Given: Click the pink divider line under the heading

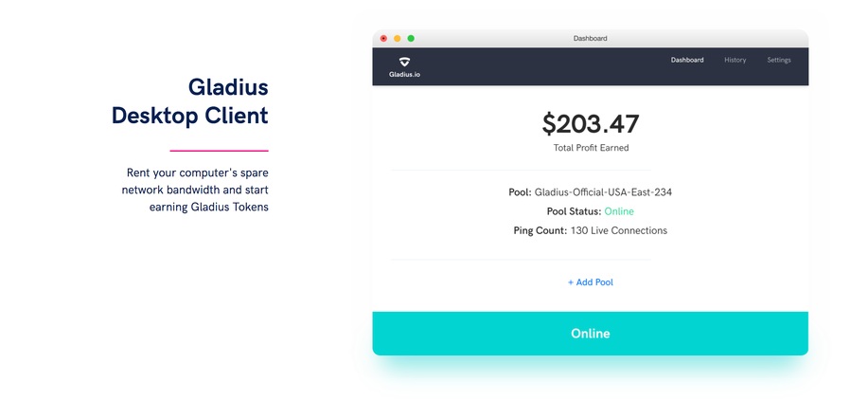Looking at the screenshot, I should tap(220, 151).
